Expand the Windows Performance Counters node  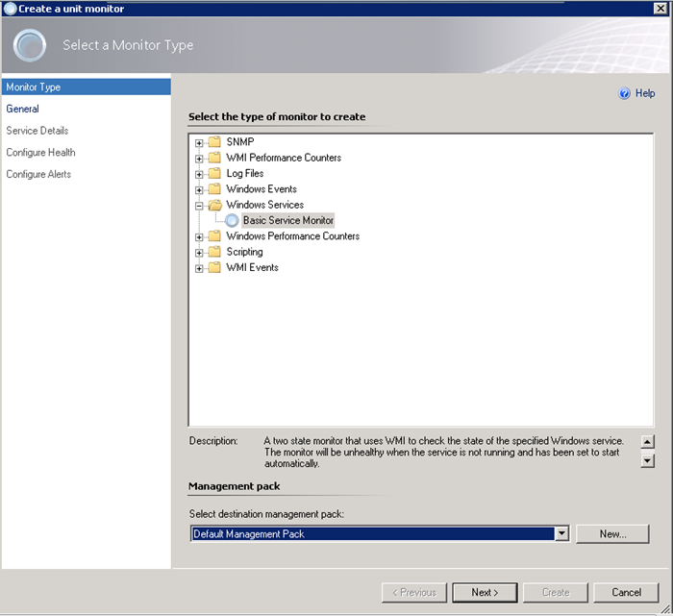click(x=199, y=237)
